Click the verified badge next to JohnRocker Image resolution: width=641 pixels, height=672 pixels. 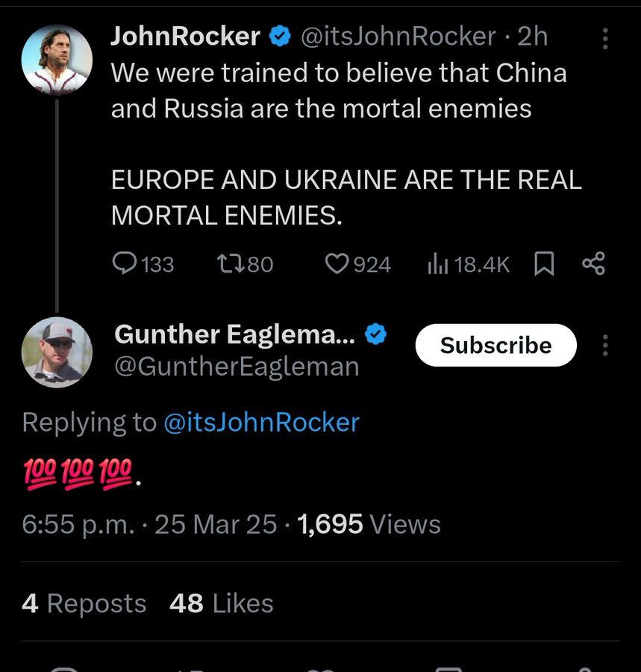tap(279, 36)
